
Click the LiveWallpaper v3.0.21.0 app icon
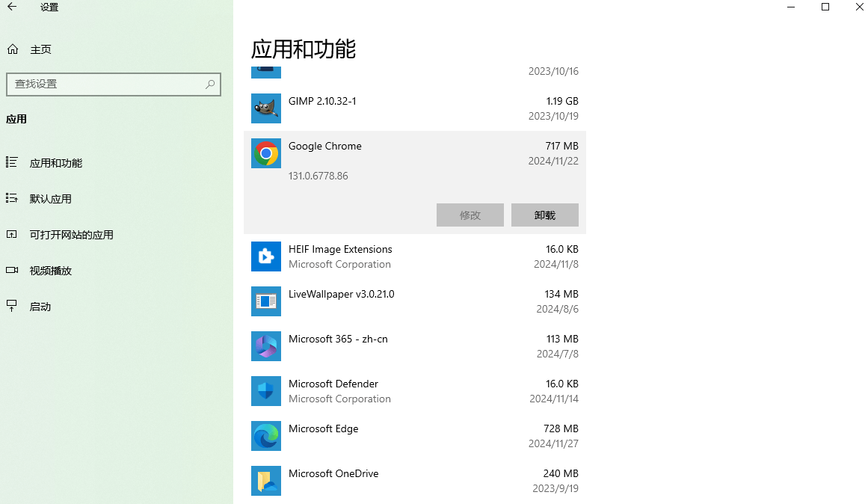[x=265, y=301]
